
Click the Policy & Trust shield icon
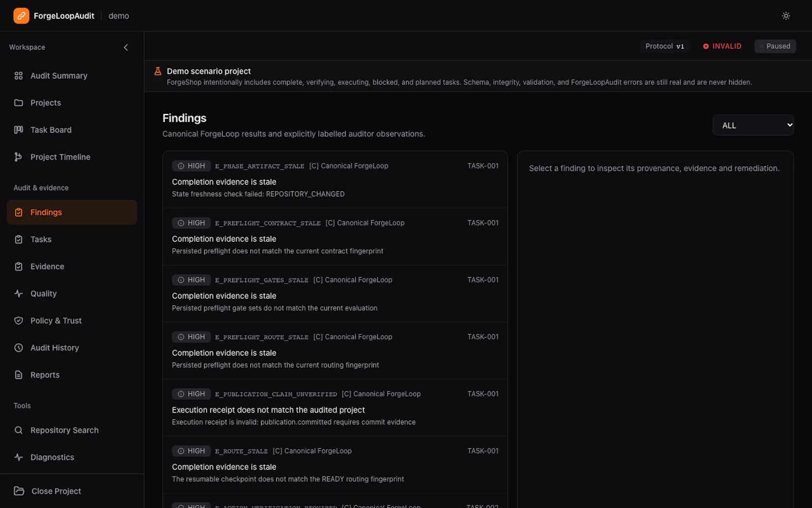click(x=19, y=321)
